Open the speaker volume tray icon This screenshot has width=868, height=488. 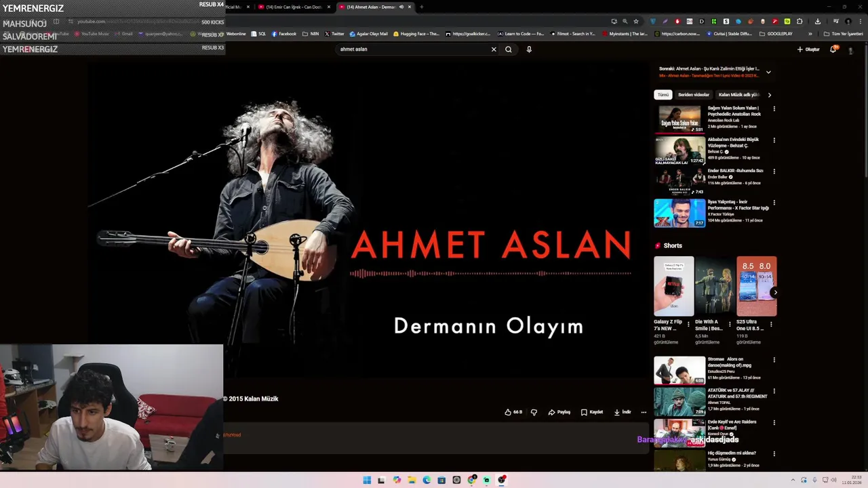click(833, 480)
